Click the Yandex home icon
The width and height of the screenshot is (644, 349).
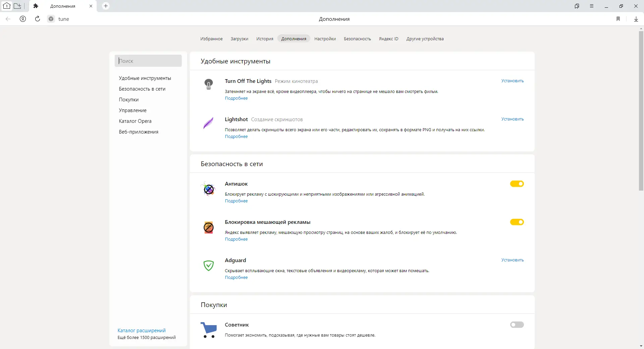(x=23, y=19)
